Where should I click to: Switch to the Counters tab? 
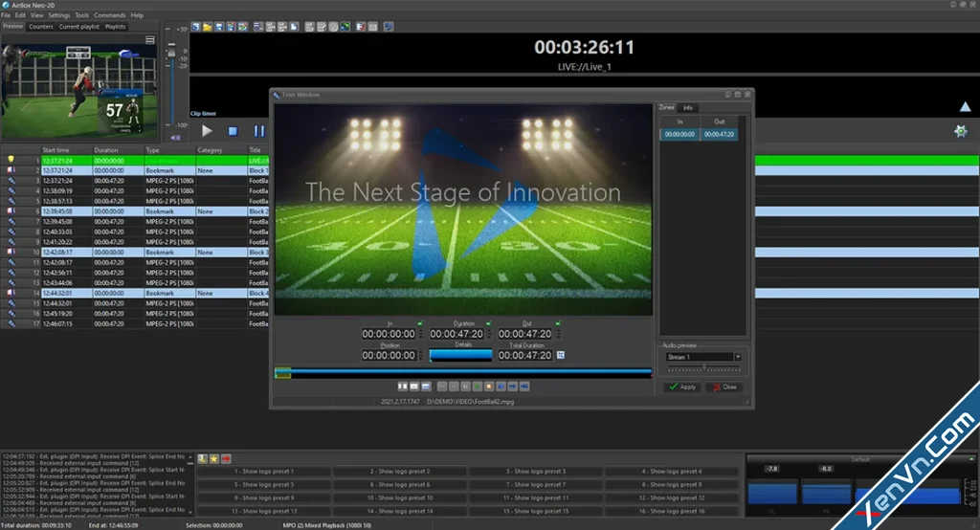tap(40, 27)
